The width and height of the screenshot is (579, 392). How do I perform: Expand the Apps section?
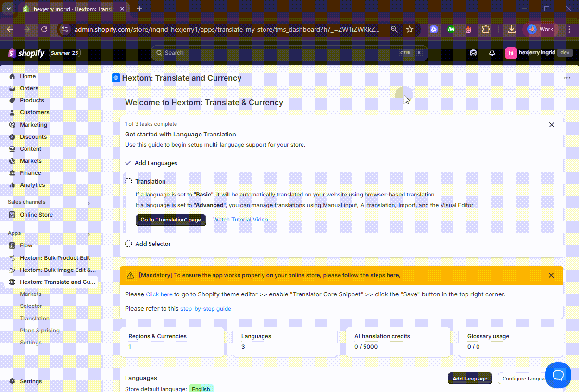(x=88, y=234)
